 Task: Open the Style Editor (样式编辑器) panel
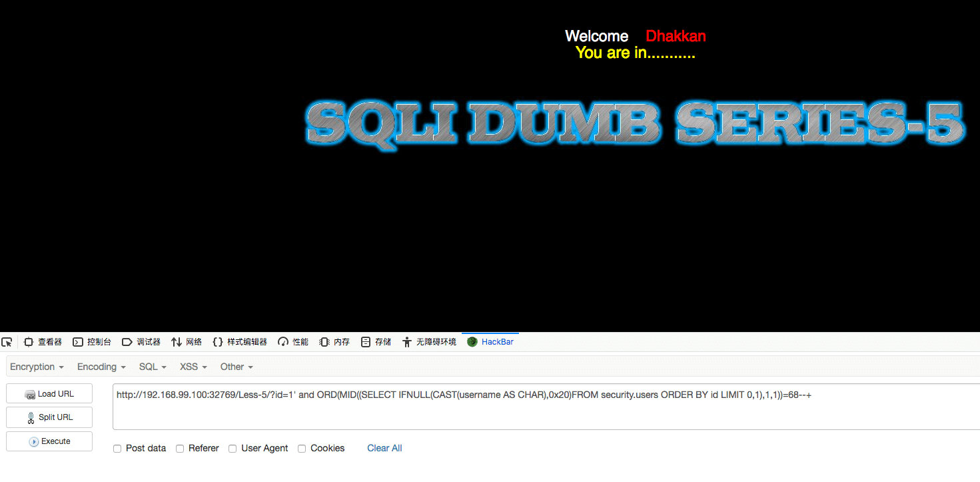coord(240,342)
